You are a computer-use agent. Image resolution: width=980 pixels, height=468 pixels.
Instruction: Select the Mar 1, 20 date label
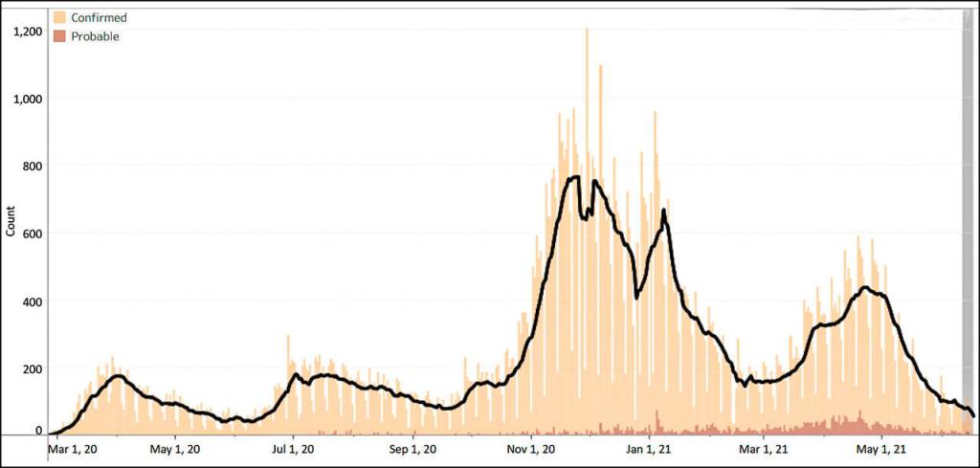pyautogui.click(x=72, y=448)
